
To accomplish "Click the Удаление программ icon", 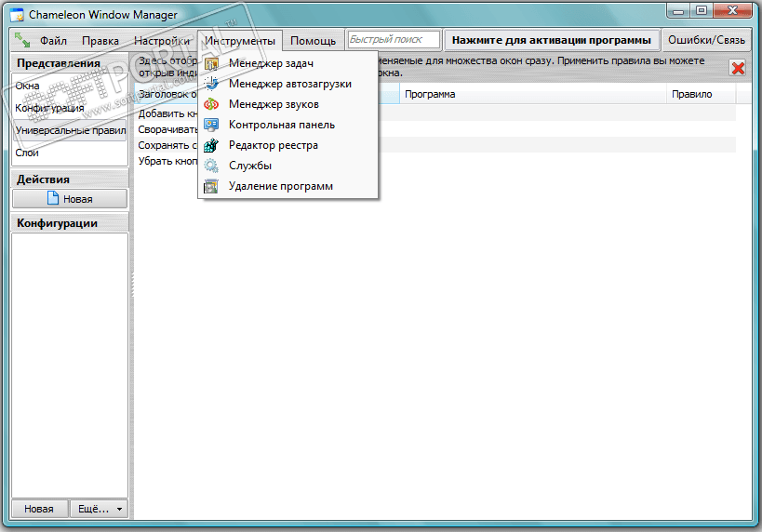I will 211,186.
